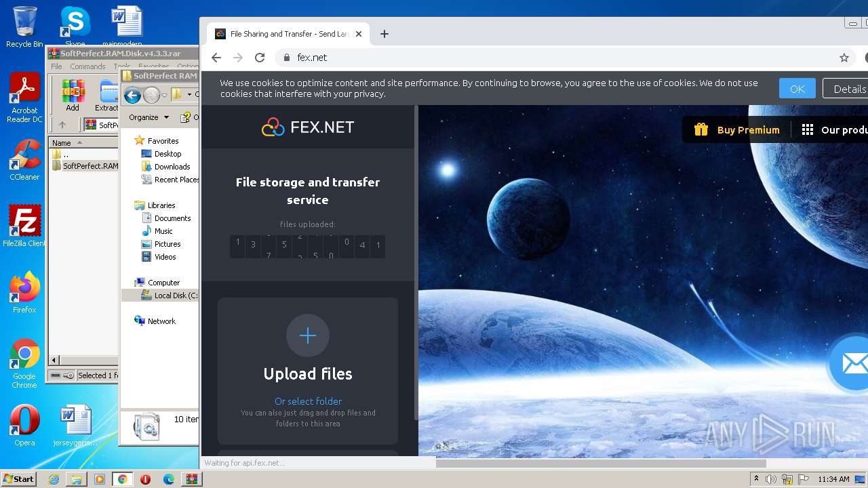Screen dimensions: 868x488
Task: Select Downloads in Explorer Favorites
Action: point(172,167)
